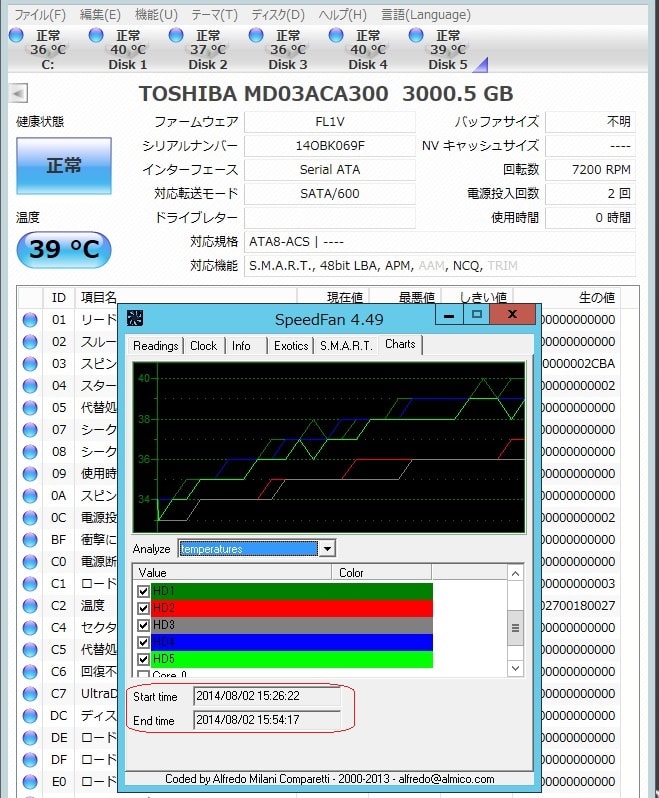Click status orb for attribute ID 02
659x798 pixels.
click(30, 341)
